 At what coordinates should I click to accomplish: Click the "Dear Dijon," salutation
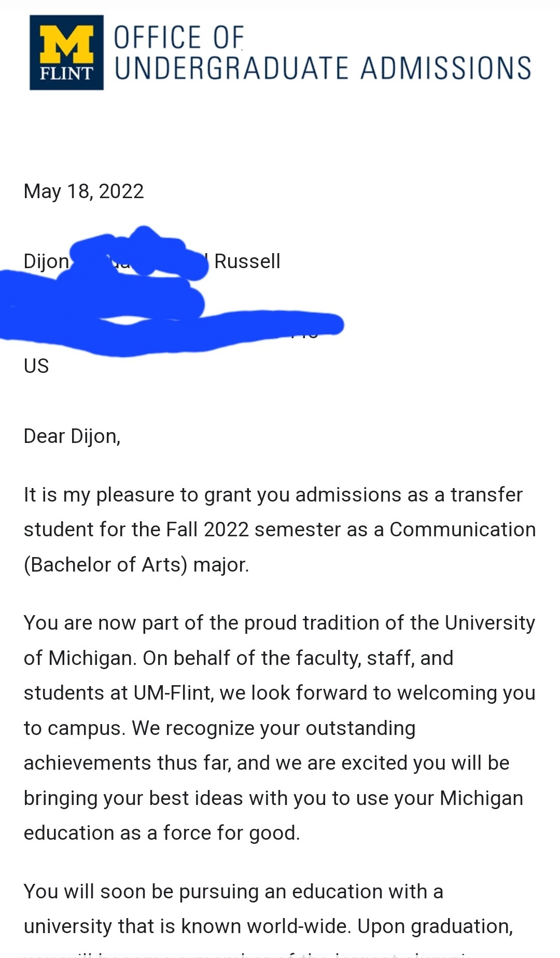point(72,436)
